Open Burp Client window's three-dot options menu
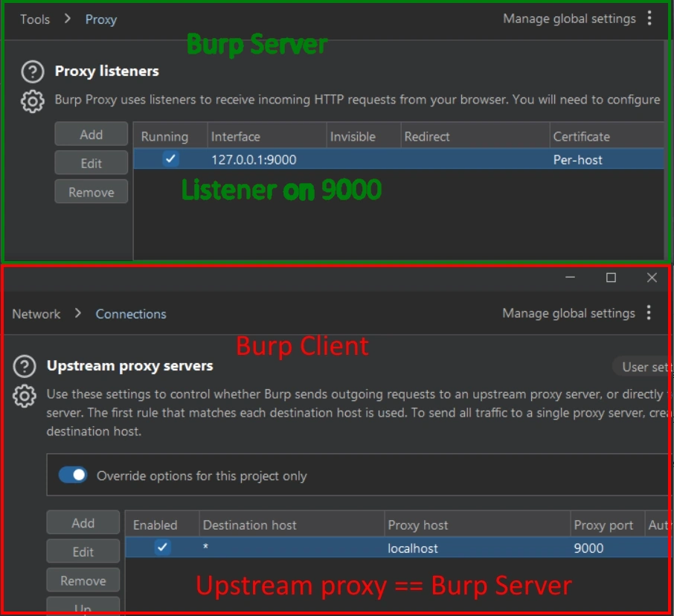The image size is (674, 616). pyautogui.click(x=649, y=312)
